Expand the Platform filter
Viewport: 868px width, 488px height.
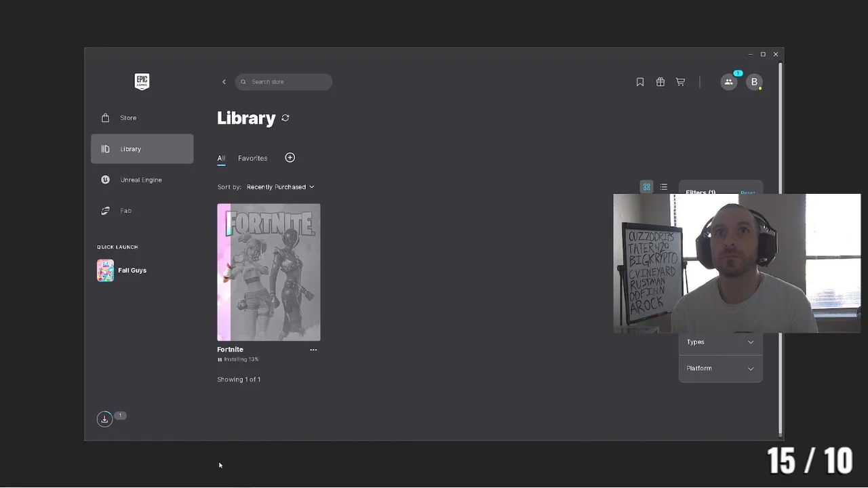coord(720,369)
